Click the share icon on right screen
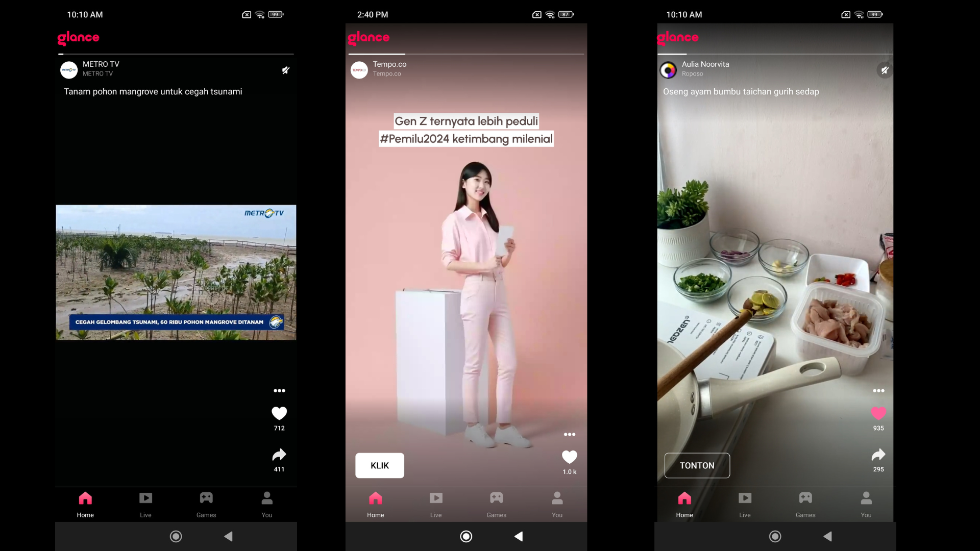Image resolution: width=980 pixels, height=551 pixels. pyautogui.click(x=878, y=454)
